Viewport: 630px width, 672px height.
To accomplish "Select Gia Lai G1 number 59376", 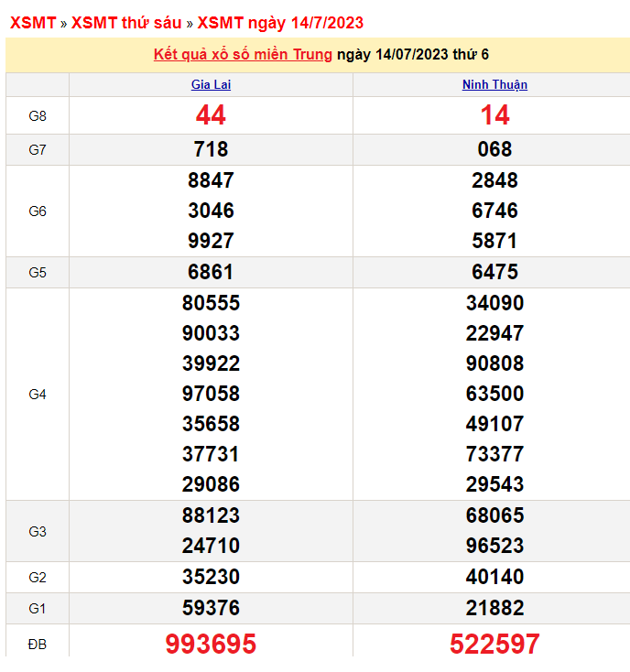I will click(x=211, y=608).
